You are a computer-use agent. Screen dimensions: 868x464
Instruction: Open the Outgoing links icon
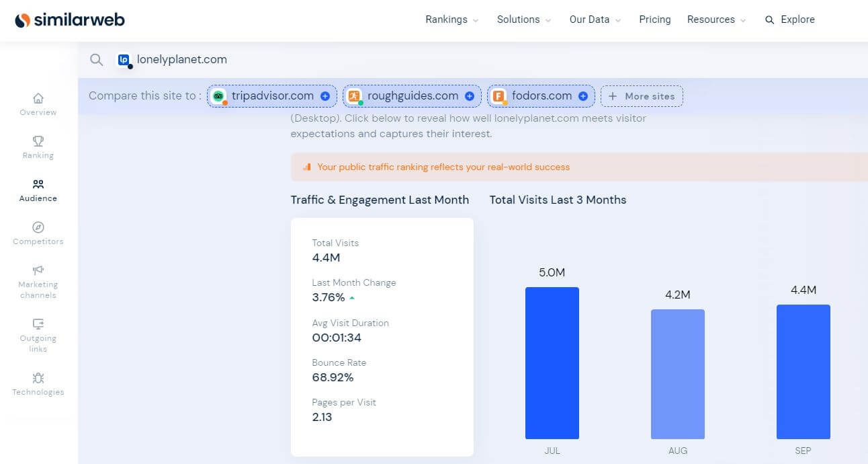[38, 324]
